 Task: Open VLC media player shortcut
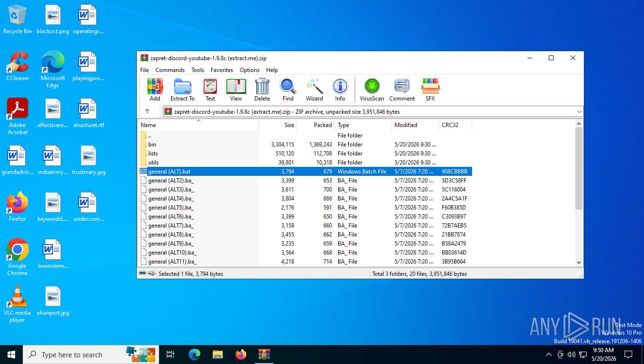pyautogui.click(x=18, y=304)
